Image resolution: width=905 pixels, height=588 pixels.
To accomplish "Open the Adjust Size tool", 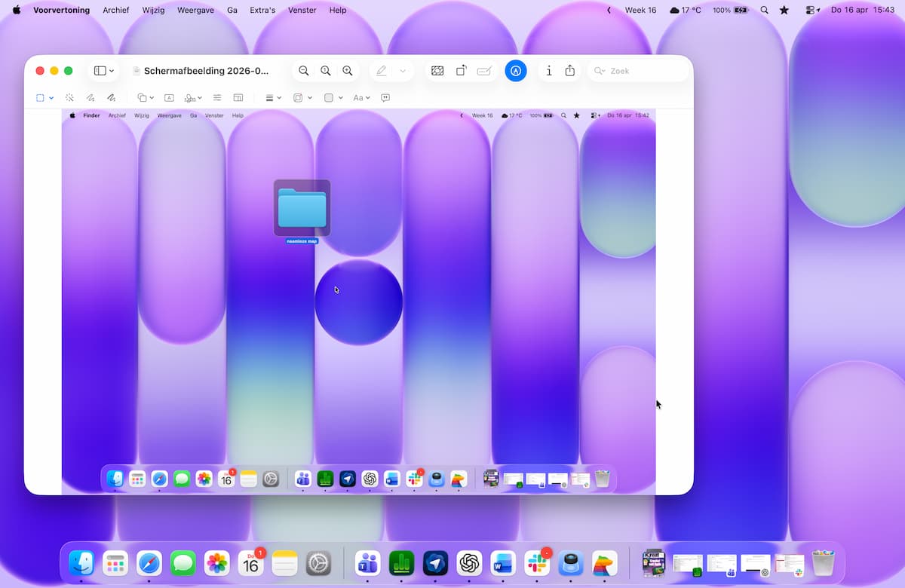I will pos(238,98).
